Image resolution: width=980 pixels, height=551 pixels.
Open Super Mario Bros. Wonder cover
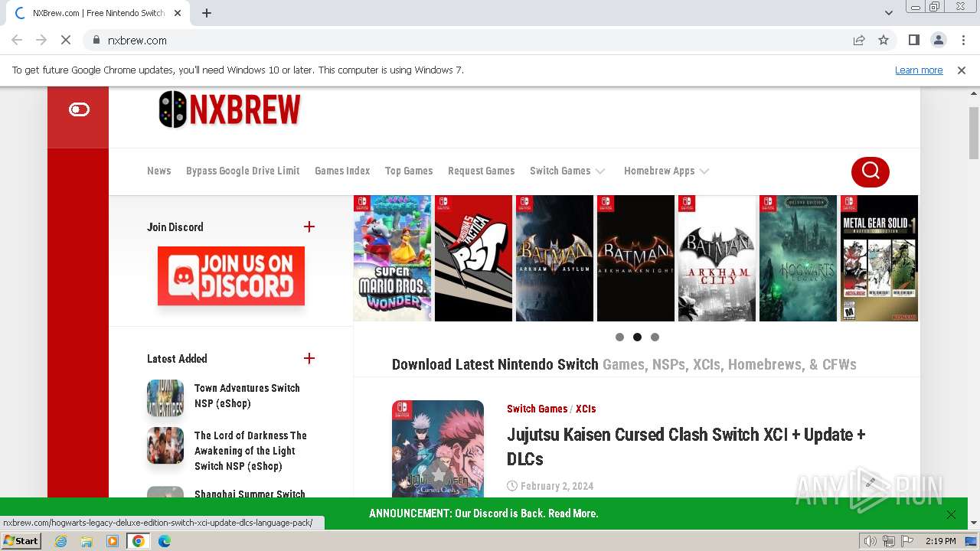[393, 258]
